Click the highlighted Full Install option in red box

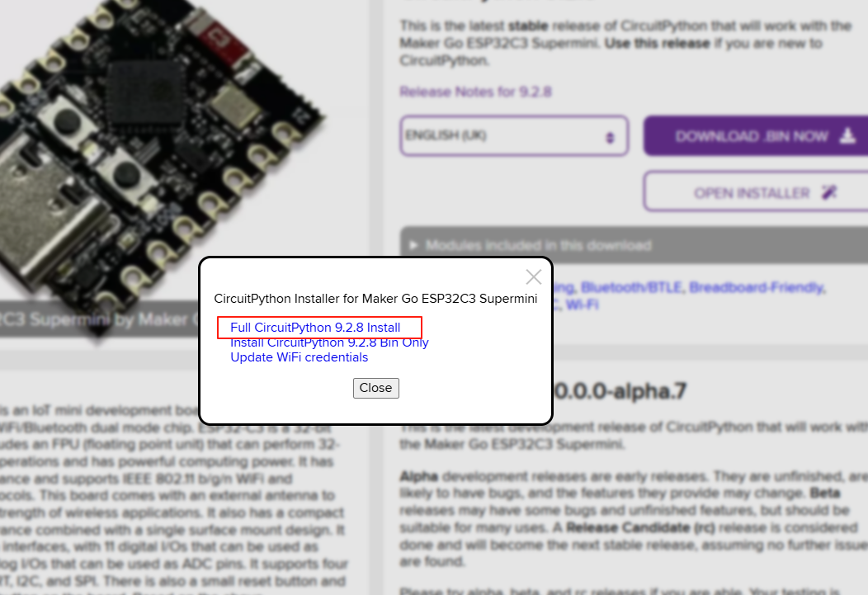pos(316,327)
